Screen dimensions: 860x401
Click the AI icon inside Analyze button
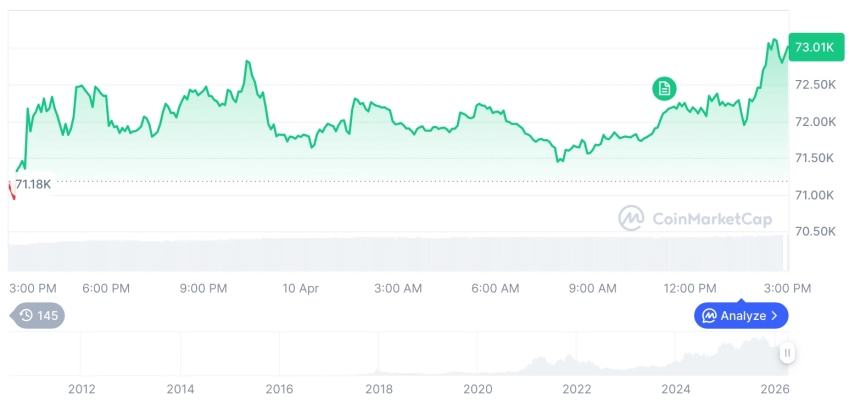coord(709,316)
